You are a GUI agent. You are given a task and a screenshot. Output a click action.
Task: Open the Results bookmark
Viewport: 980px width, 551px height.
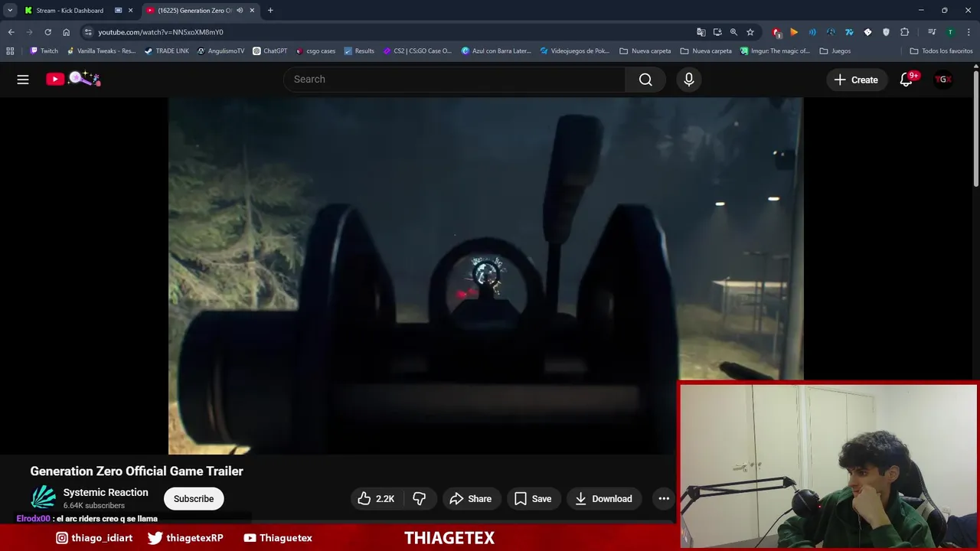[359, 51]
